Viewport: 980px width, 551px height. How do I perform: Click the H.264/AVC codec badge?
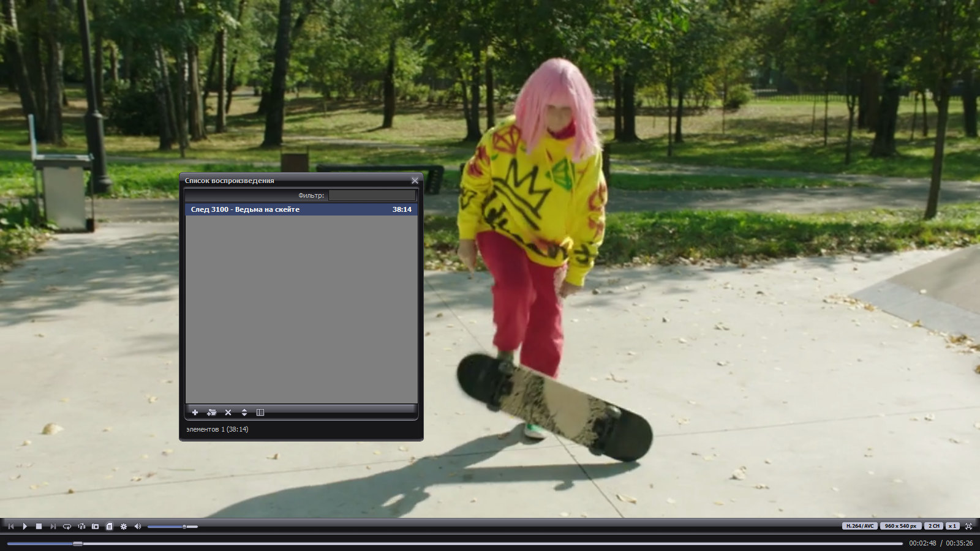coord(860,526)
